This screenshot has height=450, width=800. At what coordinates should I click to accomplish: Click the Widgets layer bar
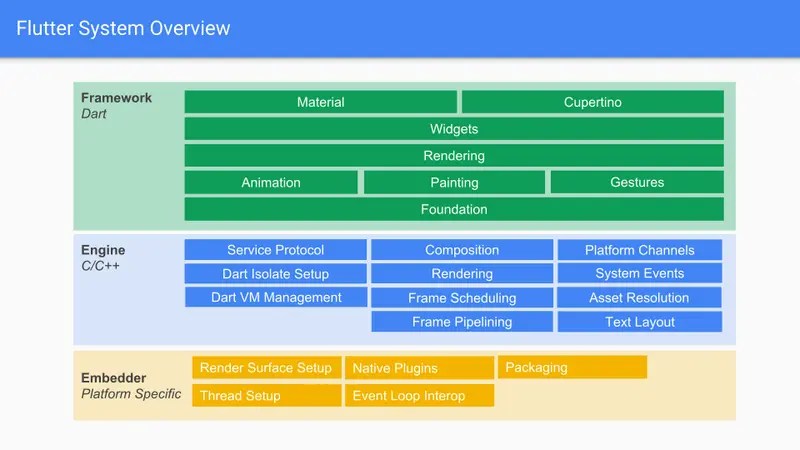click(x=454, y=129)
